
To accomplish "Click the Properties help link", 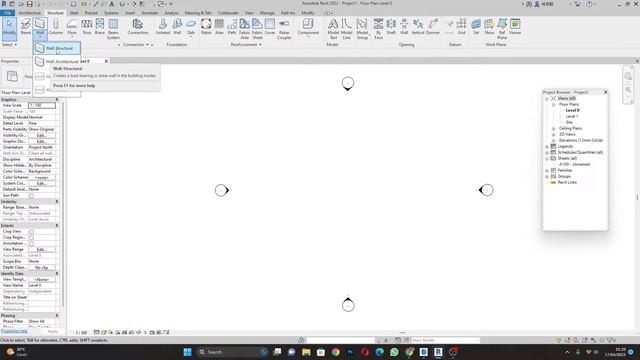I will point(14,331).
